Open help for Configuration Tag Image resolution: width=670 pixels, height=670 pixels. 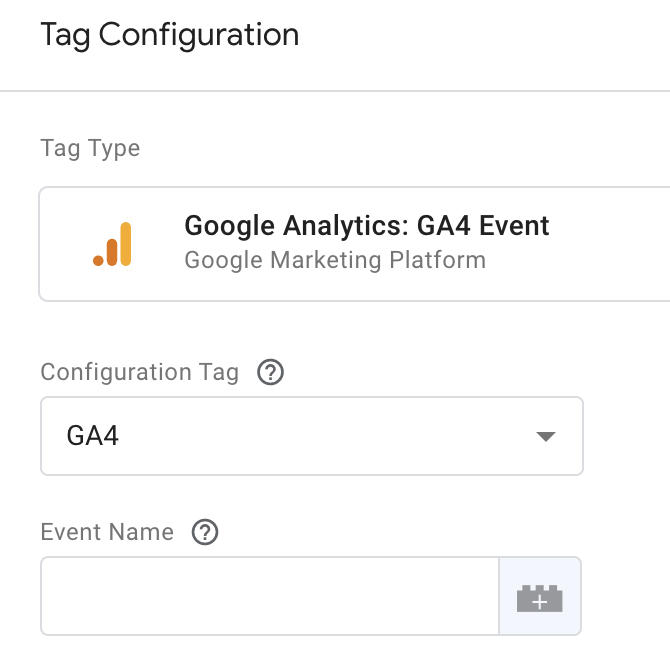point(270,373)
